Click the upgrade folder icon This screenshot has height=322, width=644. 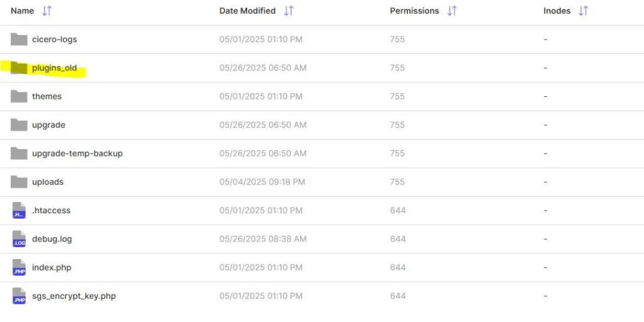pyautogui.click(x=19, y=125)
